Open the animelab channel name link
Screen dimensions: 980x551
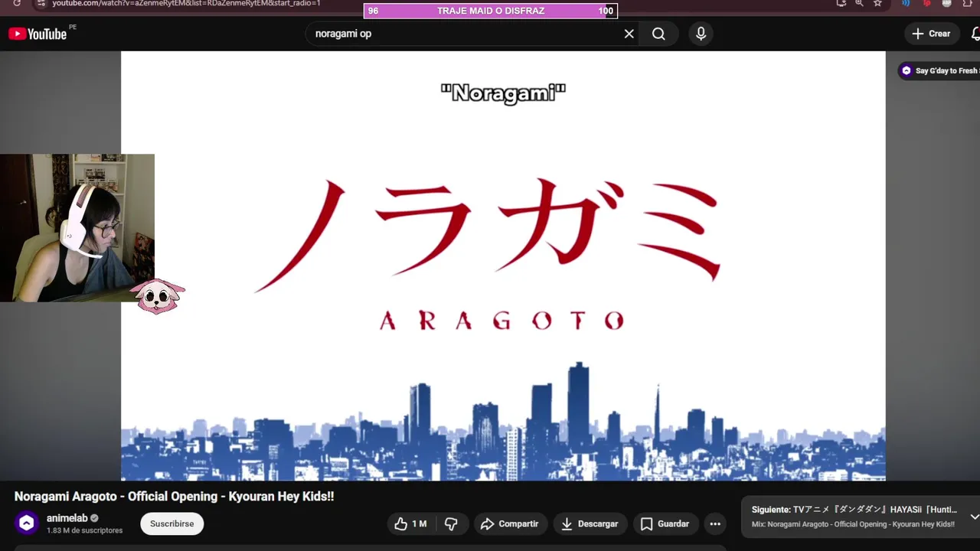[67, 518]
